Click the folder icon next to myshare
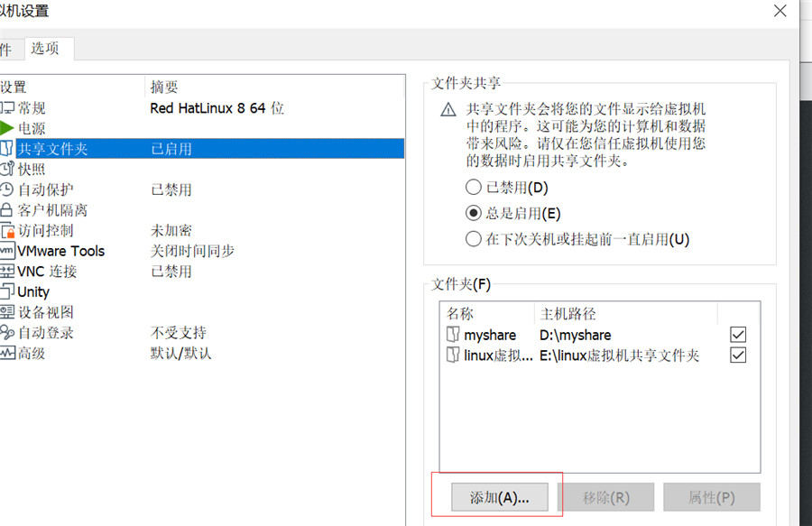Viewport: 812px width, 526px height. (x=453, y=335)
